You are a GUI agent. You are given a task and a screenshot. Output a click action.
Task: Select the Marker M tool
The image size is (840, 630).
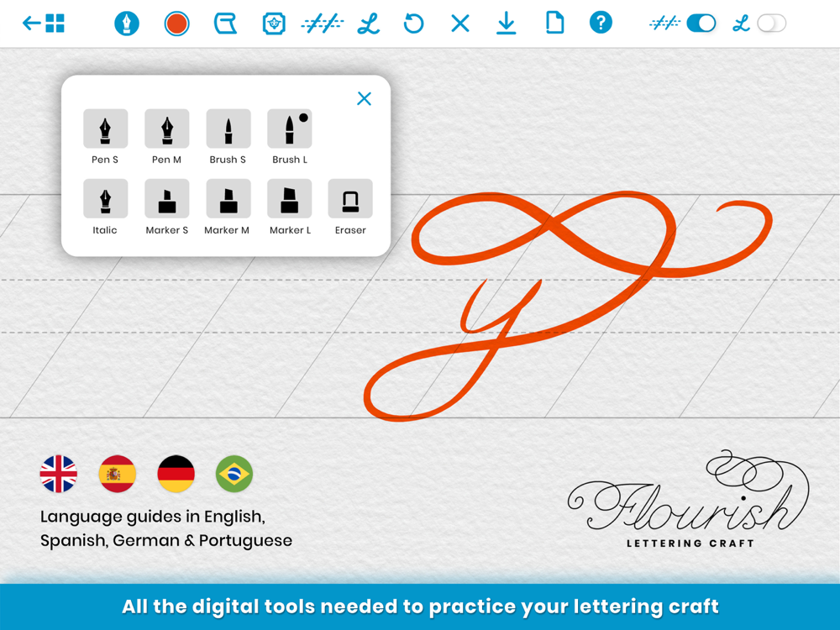[x=228, y=199]
